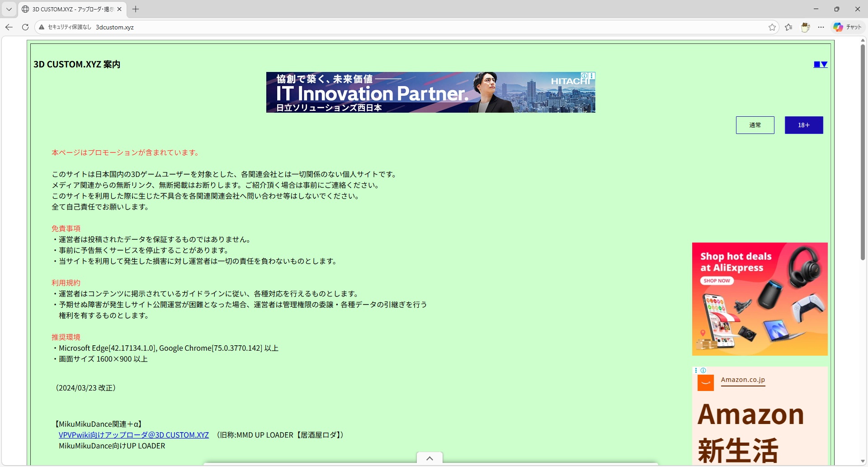Open the bear mug profile icon

pos(805,27)
